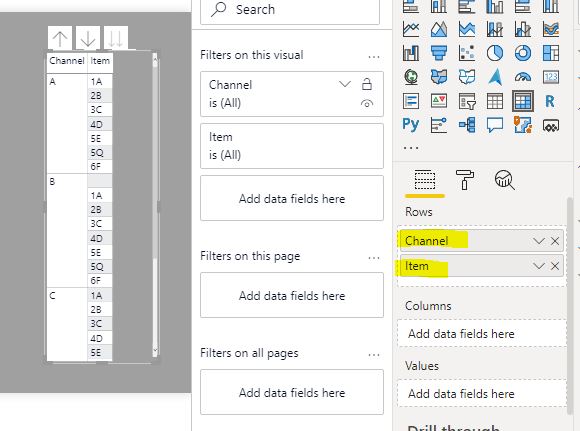This screenshot has width=580, height=431.
Task: Select the Card (123) visual
Action: pyautogui.click(x=551, y=77)
